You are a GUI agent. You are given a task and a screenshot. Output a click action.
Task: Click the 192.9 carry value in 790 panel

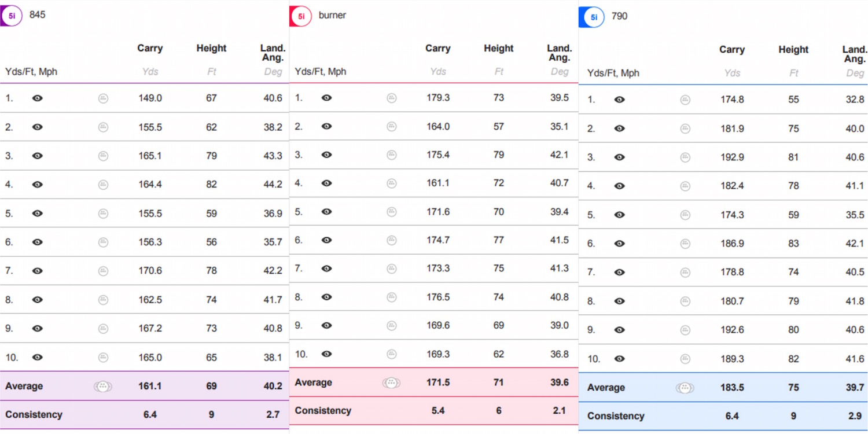pyautogui.click(x=732, y=157)
